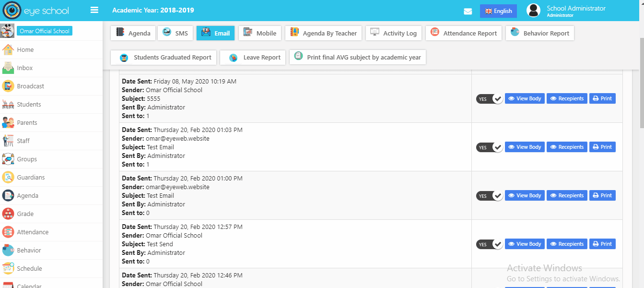View Body of 01:03 PM Test Email

(525, 147)
